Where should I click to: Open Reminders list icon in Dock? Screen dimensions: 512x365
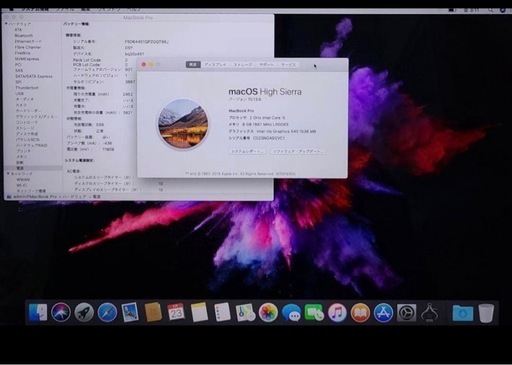[x=222, y=312]
